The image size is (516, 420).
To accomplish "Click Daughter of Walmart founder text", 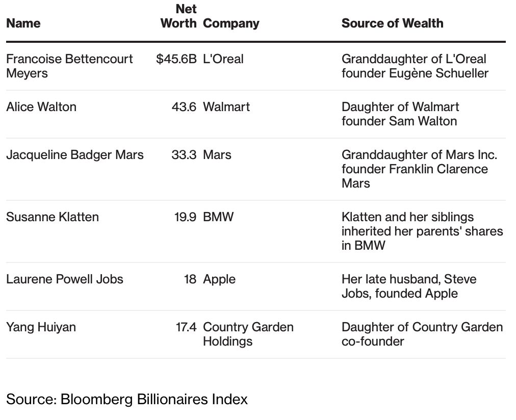I will tap(400, 114).
